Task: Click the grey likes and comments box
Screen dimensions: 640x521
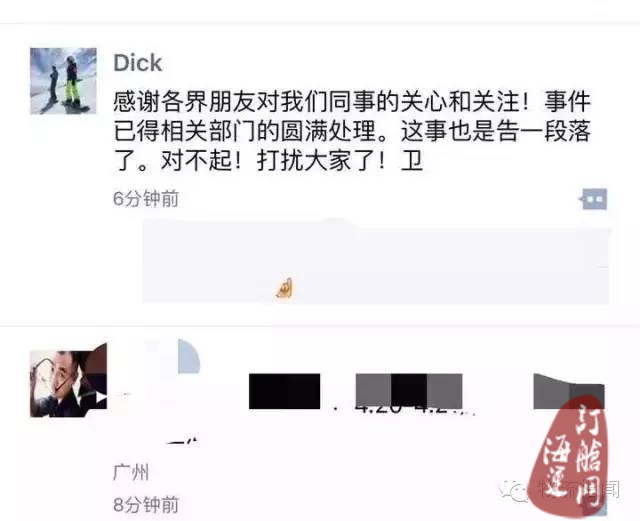Action: (376, 262)
